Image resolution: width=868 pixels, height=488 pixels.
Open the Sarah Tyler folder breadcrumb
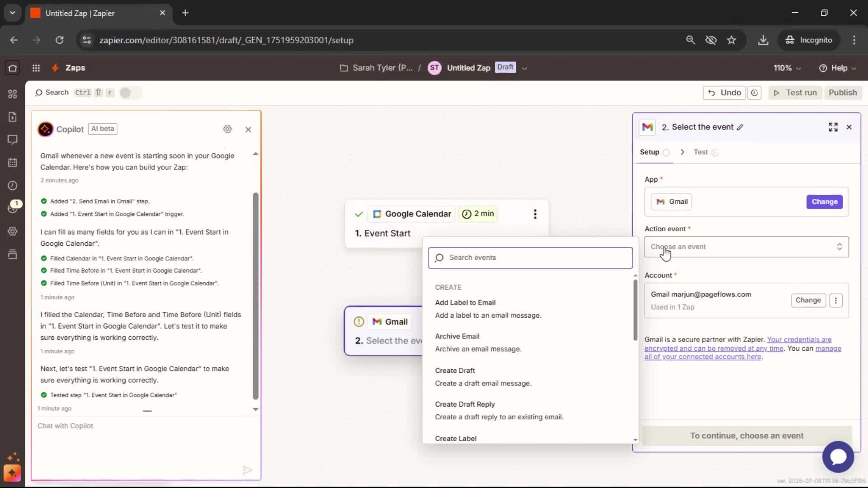(376, 68)
